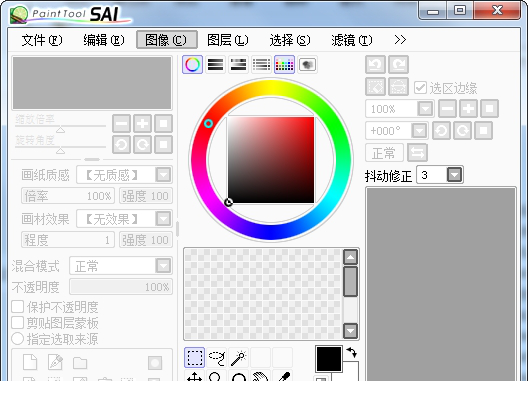The image size is (528, 396).
Task: Open the 抖动修正 stabilizer dropdown
Action: tap(454, 175)
